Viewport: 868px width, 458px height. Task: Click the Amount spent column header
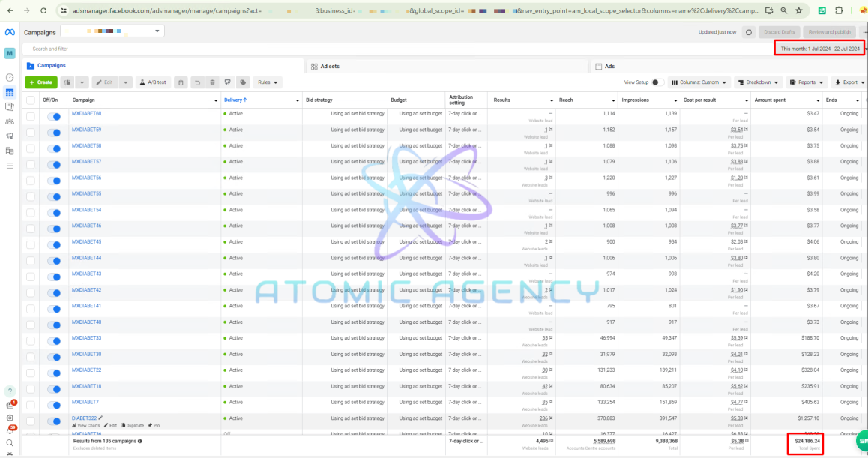pos(770,100)
